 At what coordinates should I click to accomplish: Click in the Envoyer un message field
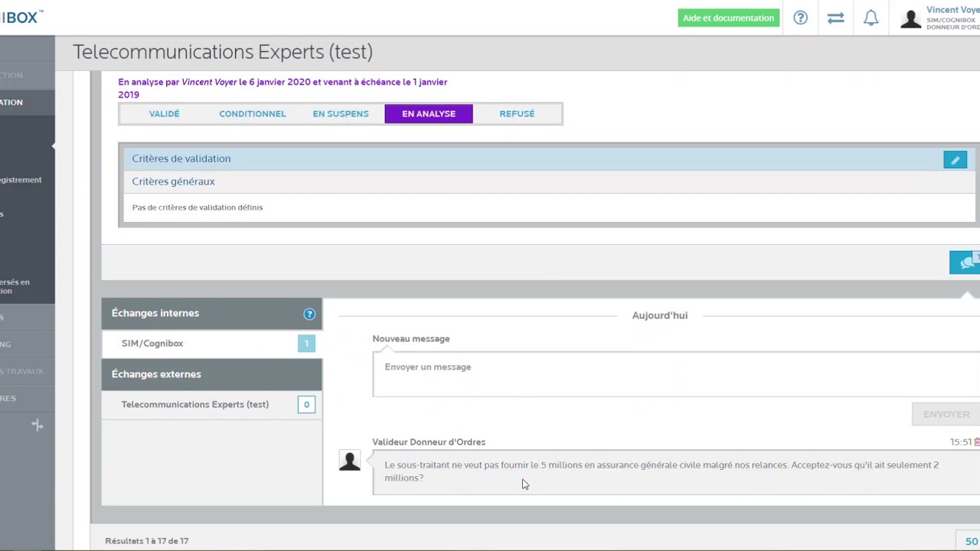click(x=674, y=374)
